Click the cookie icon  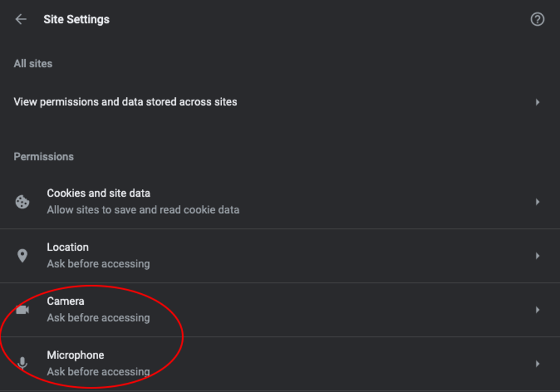[22, 202]
